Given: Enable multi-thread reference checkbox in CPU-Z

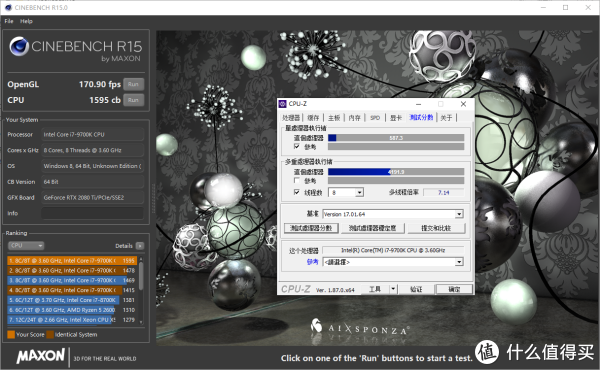Looking at the screenshot, I should [297, 180].
